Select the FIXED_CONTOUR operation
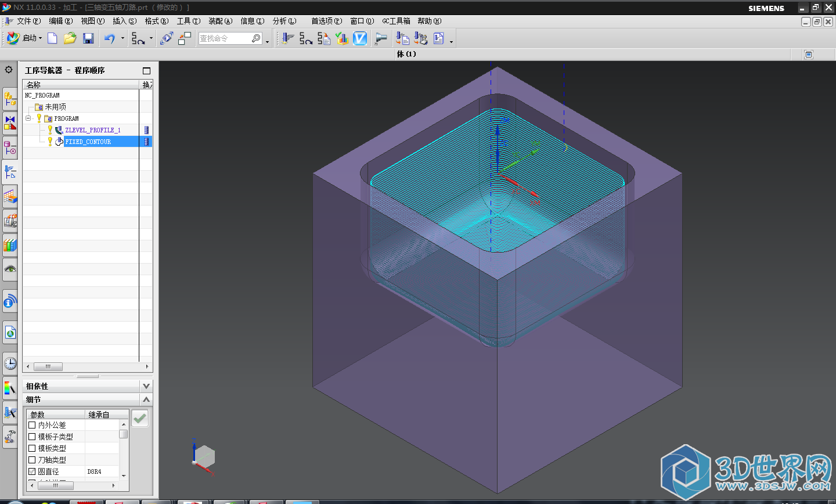 coord(88,142)
